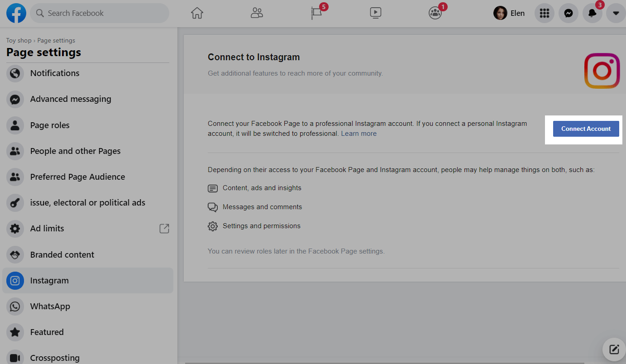Click the Ad limits external link icon

point(164,229)
